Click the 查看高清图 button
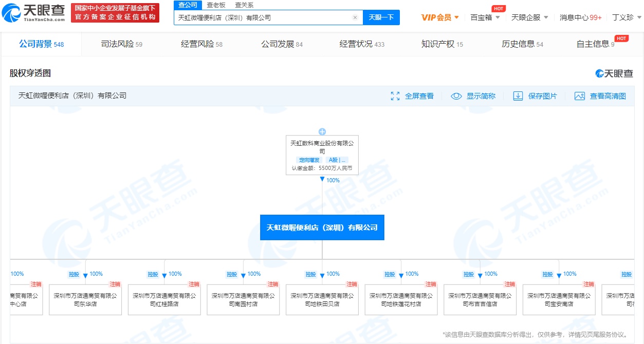 [x=600, y=96]
